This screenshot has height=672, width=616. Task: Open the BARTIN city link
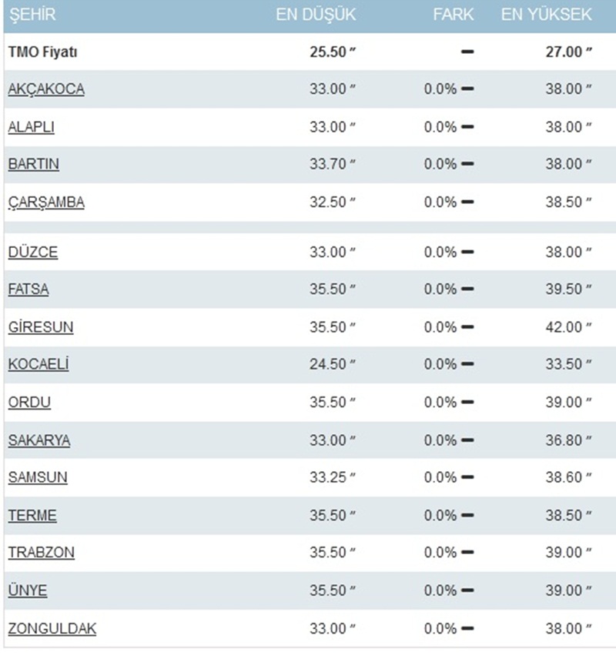(x=33, y=164)
